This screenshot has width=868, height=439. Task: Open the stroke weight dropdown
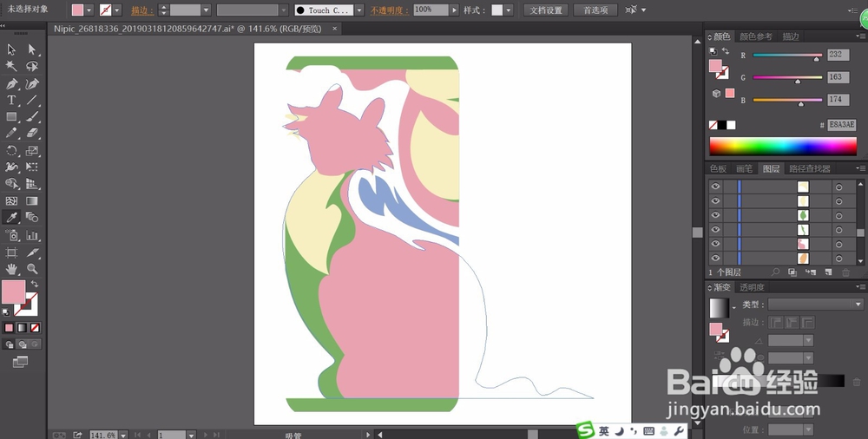pos(206,10)
